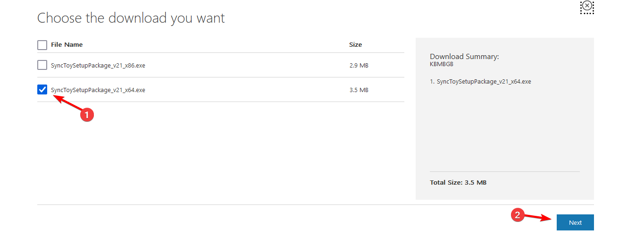The height and width of the screenshot is (238, 644).
Task: Click the 3.5 MB size in x64 row
Action: coord(359,90)
